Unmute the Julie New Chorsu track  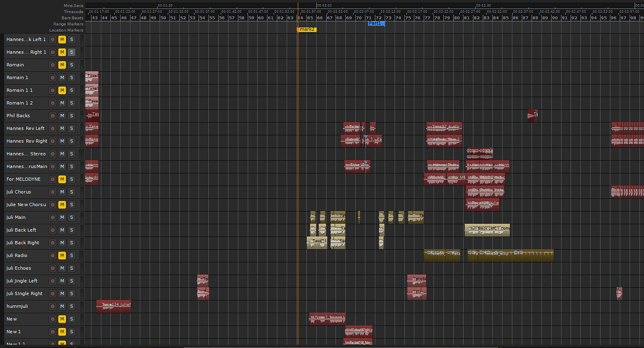pyautogui.click(x=62, y=204)
